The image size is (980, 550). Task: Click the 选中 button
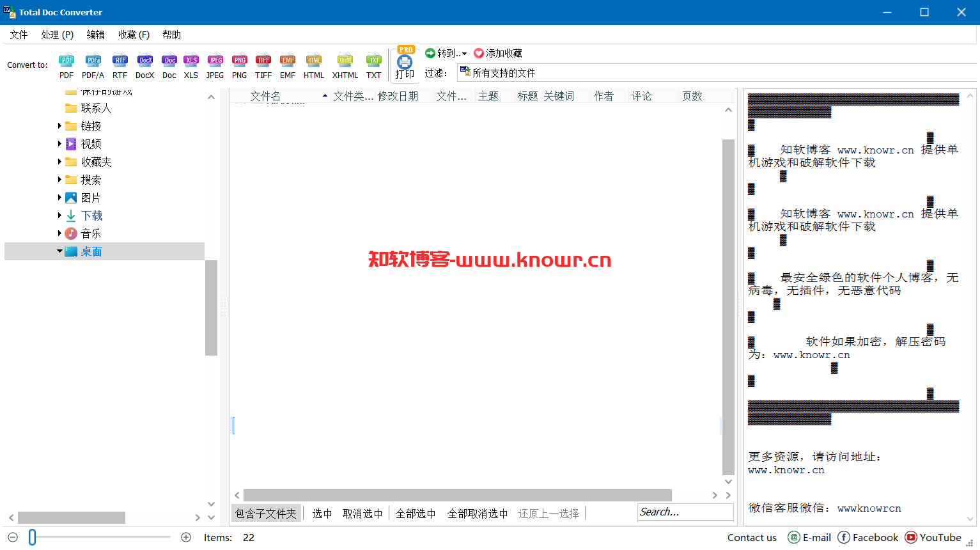[x=322, y=514]
